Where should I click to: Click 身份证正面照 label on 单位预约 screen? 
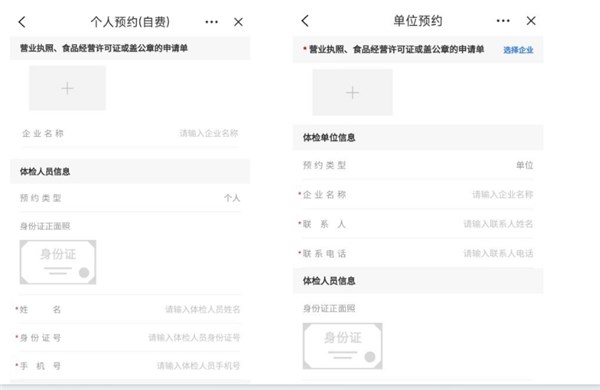coord(329,308)
